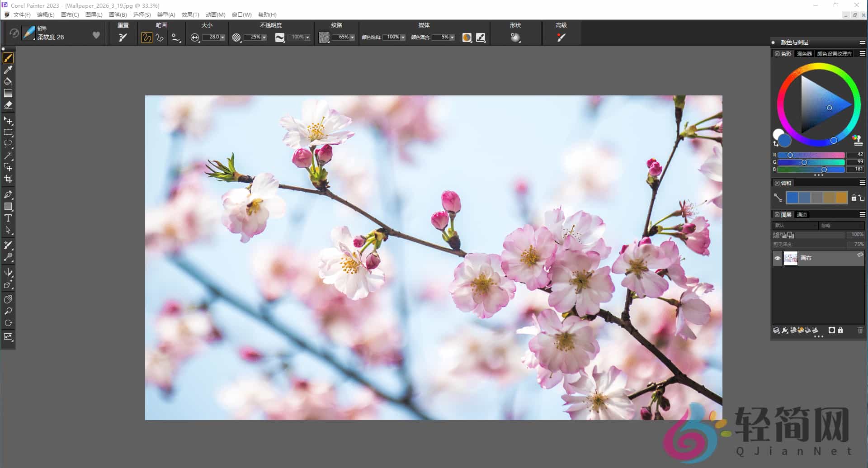This screenshot has height=468, width=868.
Task: Activate the Eraser tool
Action: point(8,105)
